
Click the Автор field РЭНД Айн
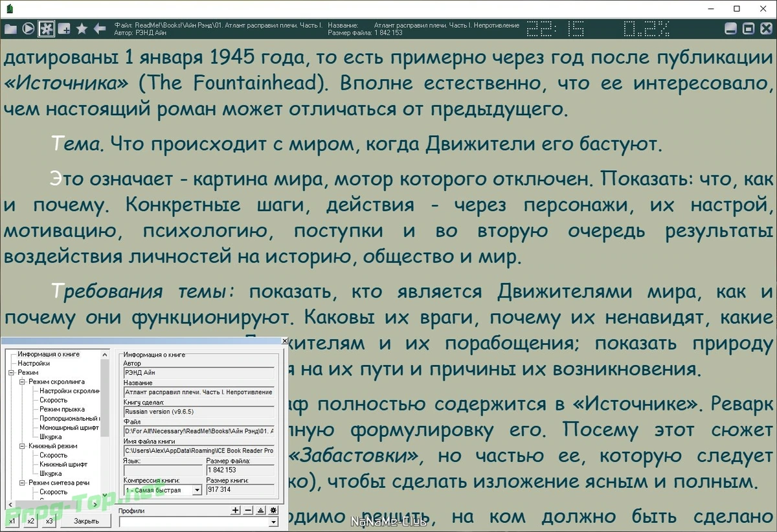point(199,373)
